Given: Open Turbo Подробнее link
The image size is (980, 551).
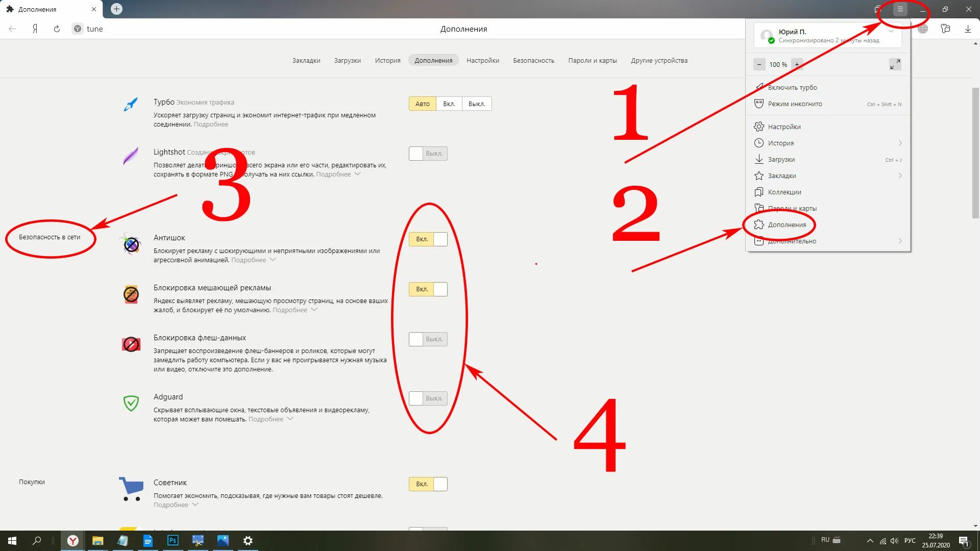Looking at the screenshot, I should pyautogui.click(x=211, y=124).
